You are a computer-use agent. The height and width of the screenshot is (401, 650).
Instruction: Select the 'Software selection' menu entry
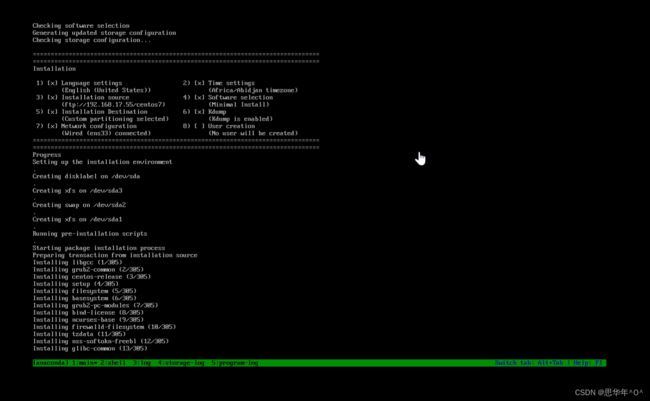click(x=240, y=97)
